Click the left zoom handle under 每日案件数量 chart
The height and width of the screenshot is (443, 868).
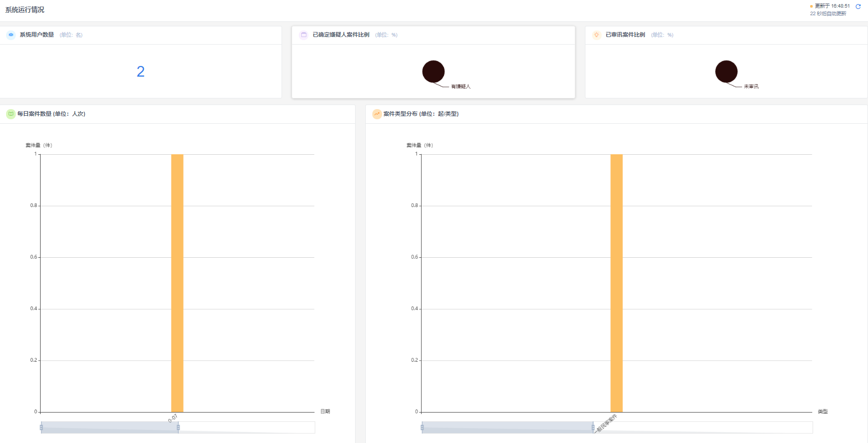(x=41, y=428)
